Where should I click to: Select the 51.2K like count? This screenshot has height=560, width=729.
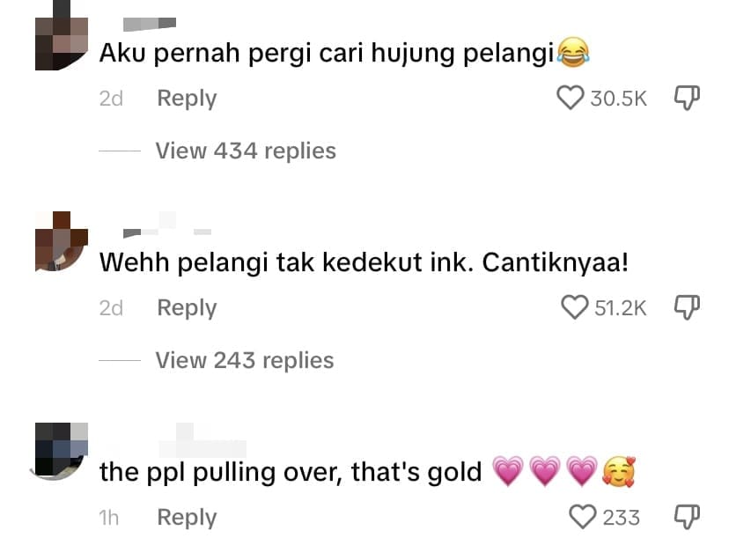point(620,308)
